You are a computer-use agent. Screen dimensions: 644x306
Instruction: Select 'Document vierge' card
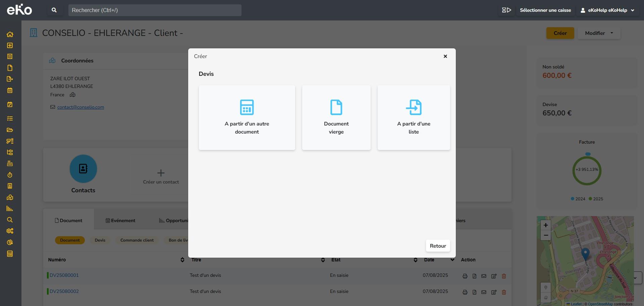[x=336, y=117]
